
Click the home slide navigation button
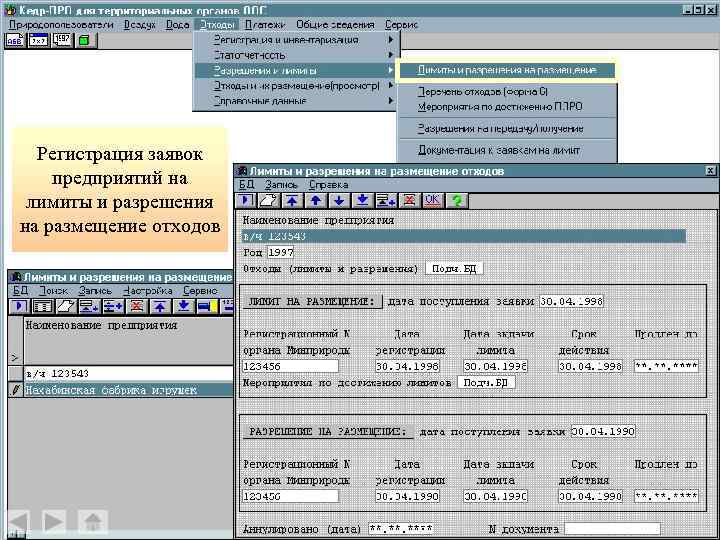click(93, 522)
